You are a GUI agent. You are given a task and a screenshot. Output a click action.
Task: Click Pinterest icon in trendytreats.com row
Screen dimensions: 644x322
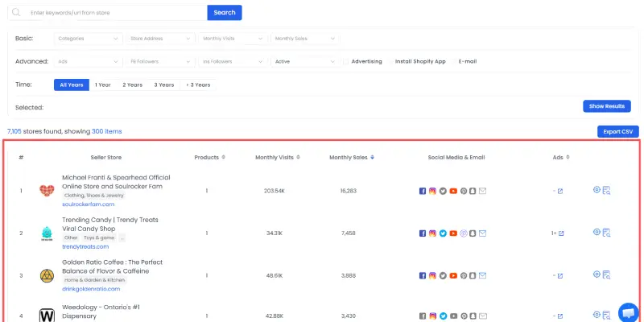464,233
